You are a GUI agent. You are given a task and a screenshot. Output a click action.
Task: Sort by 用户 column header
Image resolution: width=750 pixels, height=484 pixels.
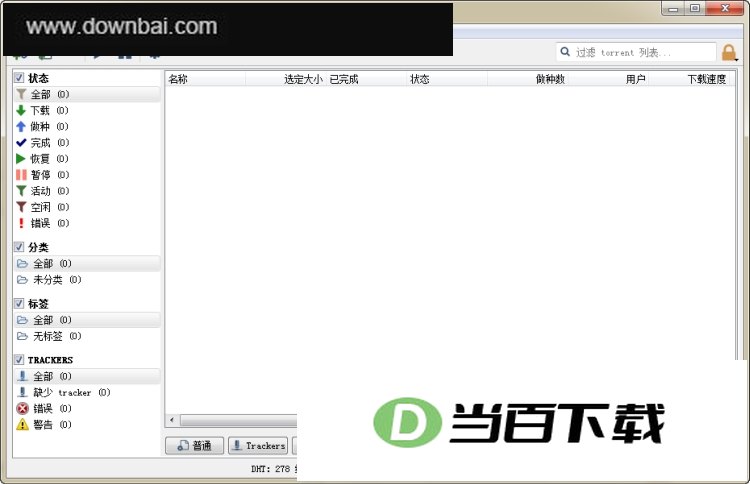point(608,79)
